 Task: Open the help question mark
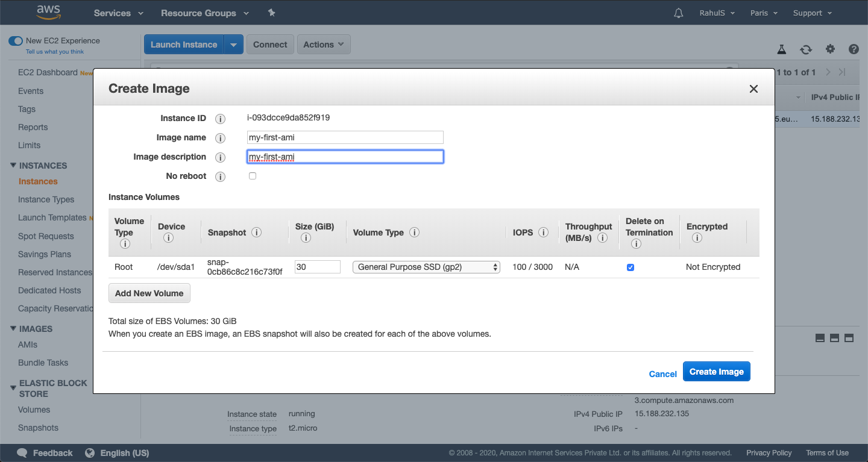pos(854,49)
